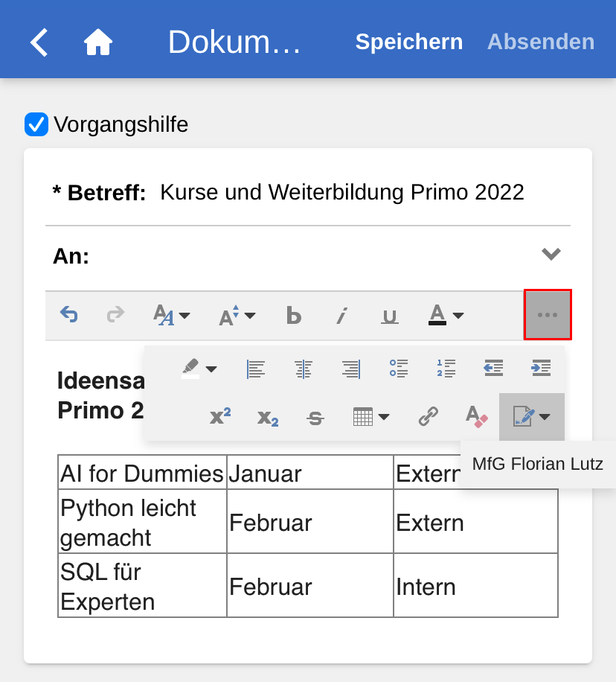Click the undo arrow icon

[69, 315]
